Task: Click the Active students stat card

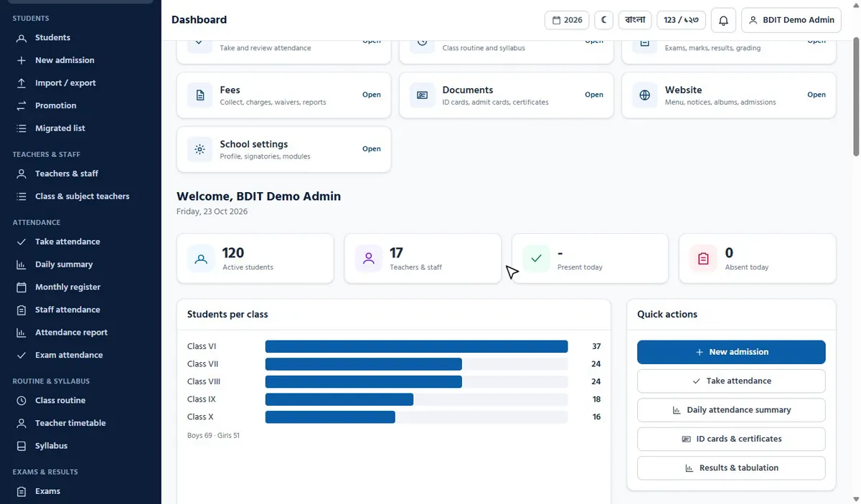Action: tap(255, 258)
